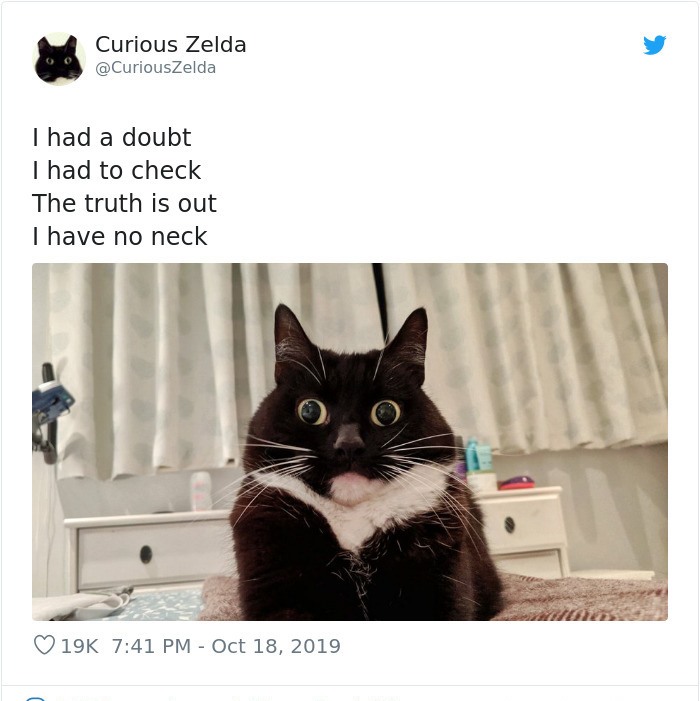Screen dimensions: 700x701
Task: Click the Curious Zelda display name
Action: (170, 44)
